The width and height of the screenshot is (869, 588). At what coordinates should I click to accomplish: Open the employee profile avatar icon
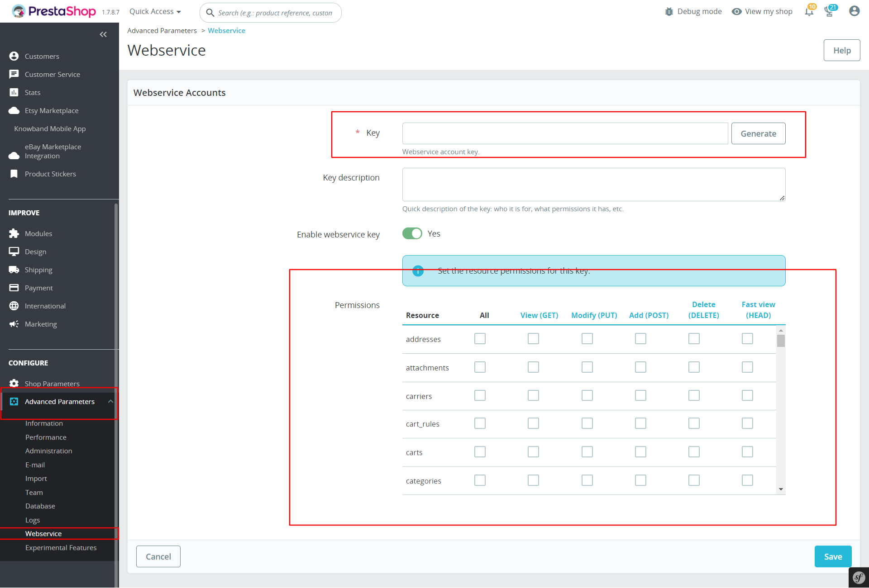(x=854, y=11)
